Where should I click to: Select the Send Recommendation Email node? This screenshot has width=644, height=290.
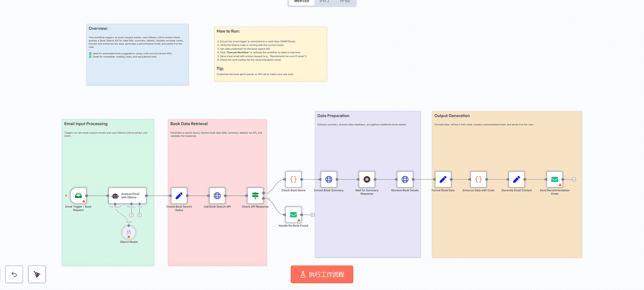coord(554,179)
